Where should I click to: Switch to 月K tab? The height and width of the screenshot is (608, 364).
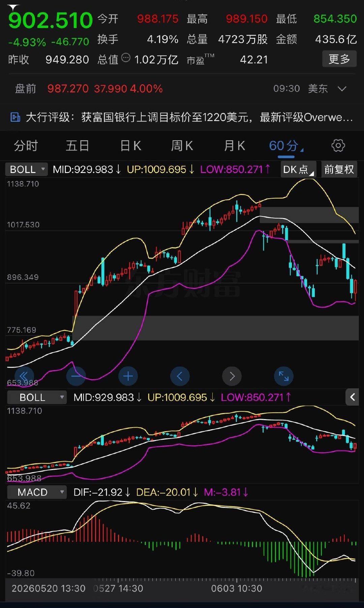point(234,146)
